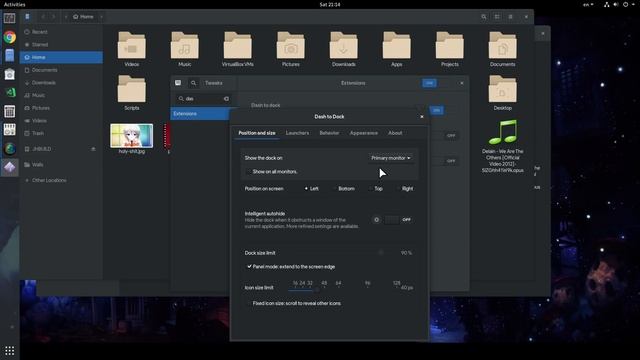Open Activities overview
Viewport: 640px width, 360px height.
14,4
